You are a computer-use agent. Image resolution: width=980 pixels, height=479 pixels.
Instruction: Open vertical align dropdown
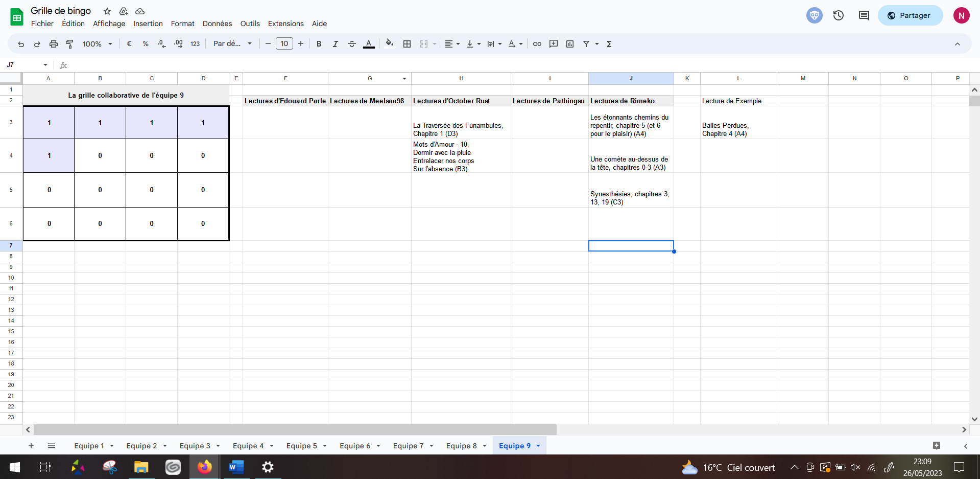(473, 44)
